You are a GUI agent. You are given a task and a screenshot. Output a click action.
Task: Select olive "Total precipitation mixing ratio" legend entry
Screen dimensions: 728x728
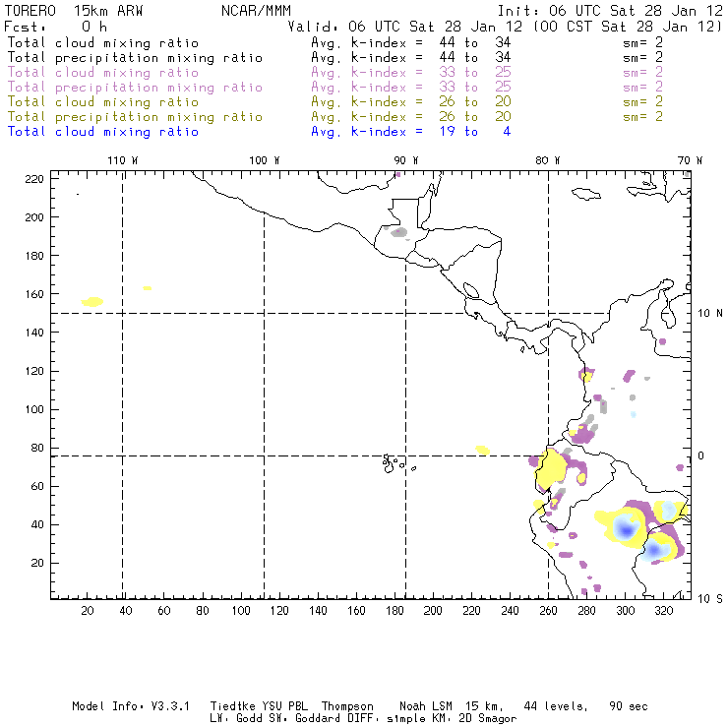coord(135,117)
